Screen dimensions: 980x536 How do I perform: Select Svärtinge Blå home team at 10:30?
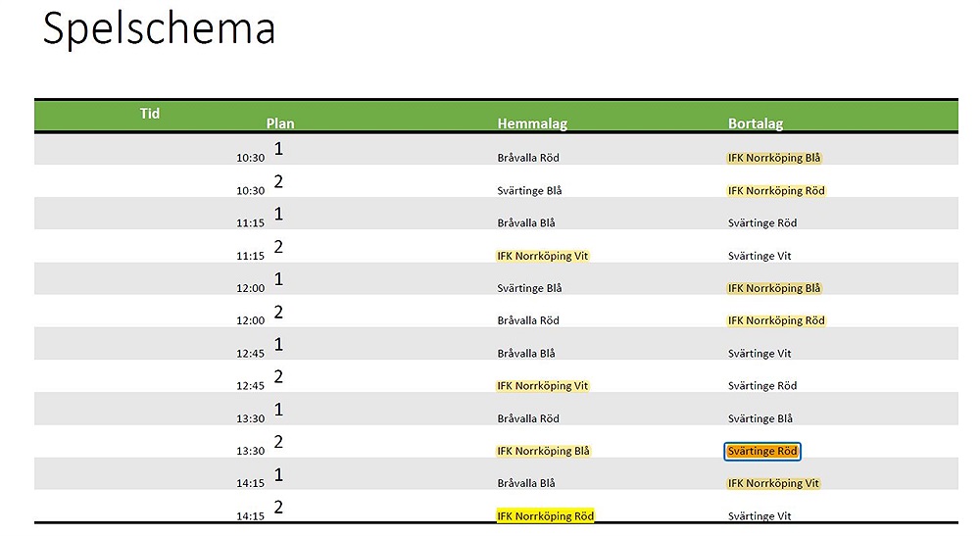point(529,190)
